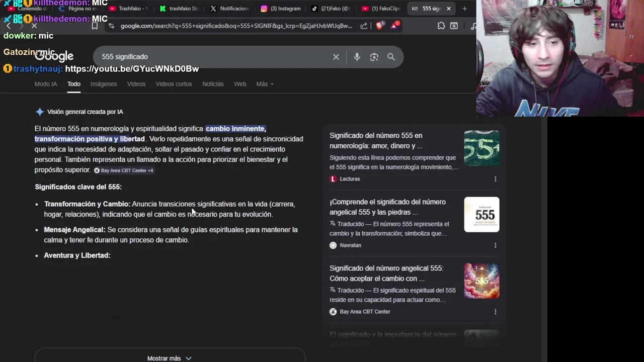Screen dimensions: 644x362
Task: Switch to the Kick trashfako Stream tab
Action: click(x=179, y=9)
